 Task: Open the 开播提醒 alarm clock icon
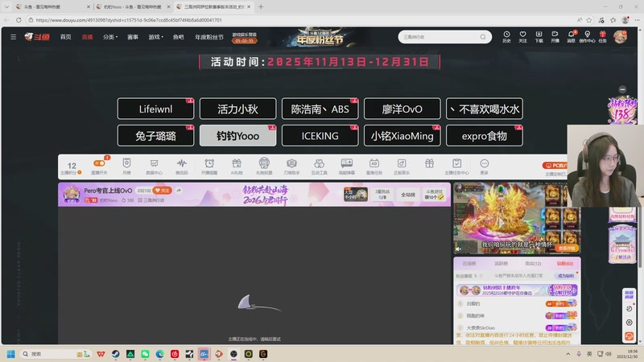pos(209,167)
